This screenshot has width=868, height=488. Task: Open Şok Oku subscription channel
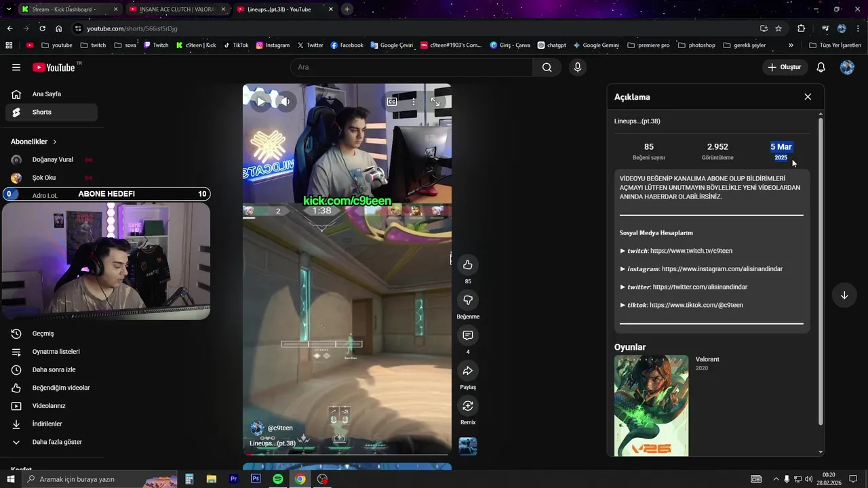51,178
